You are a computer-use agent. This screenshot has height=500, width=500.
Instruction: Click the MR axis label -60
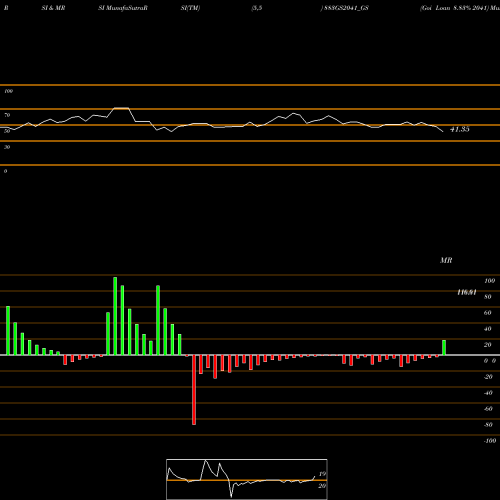pyautogui.click(x=488, y=409)
